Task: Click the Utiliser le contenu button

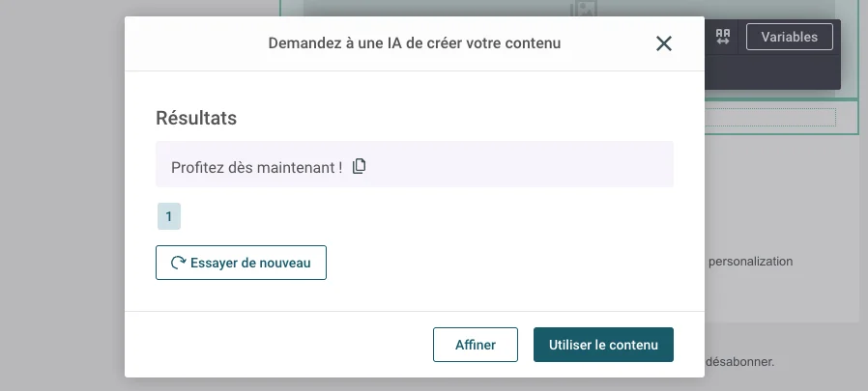Action: pos(603,345)
